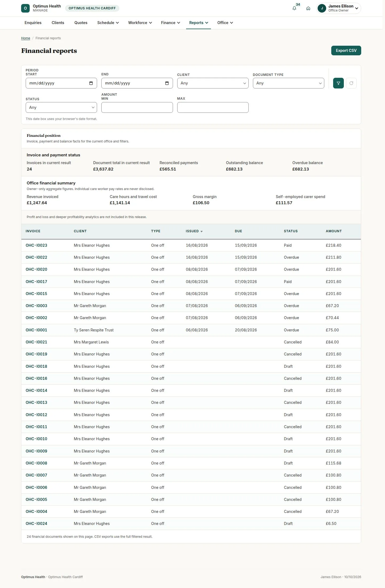Focus the Amount Min input field
The width and height of the screenshot is (385, 588).
click(137, 107)
